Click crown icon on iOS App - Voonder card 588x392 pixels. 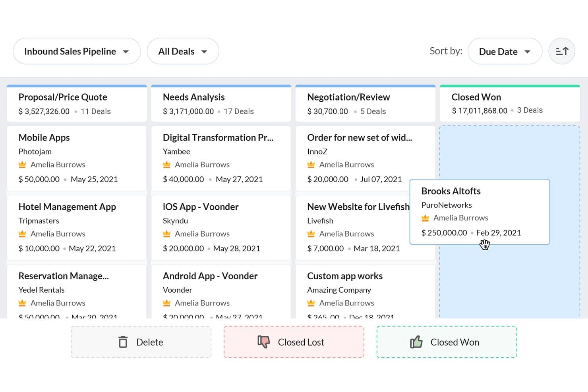[x=166, y=234]
